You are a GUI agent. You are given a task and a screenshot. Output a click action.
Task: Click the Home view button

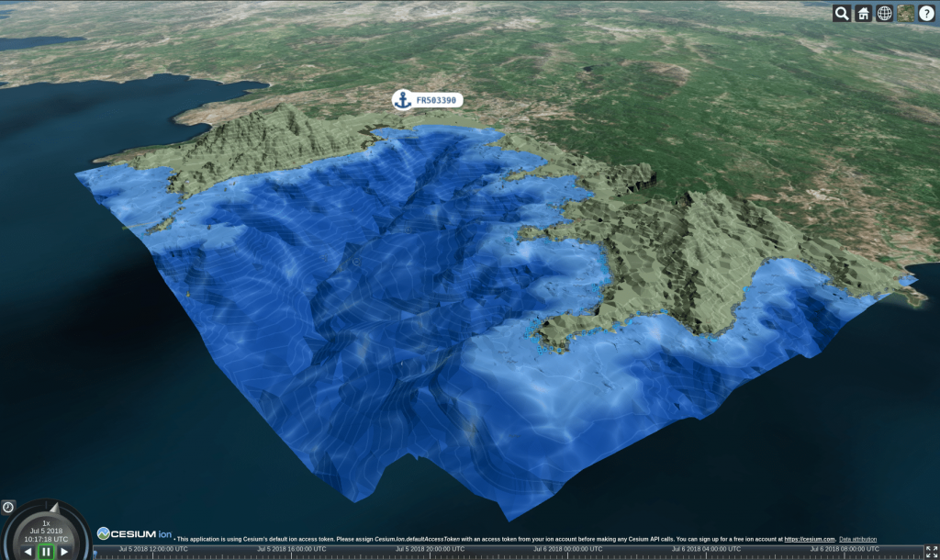tap(863, 13)
